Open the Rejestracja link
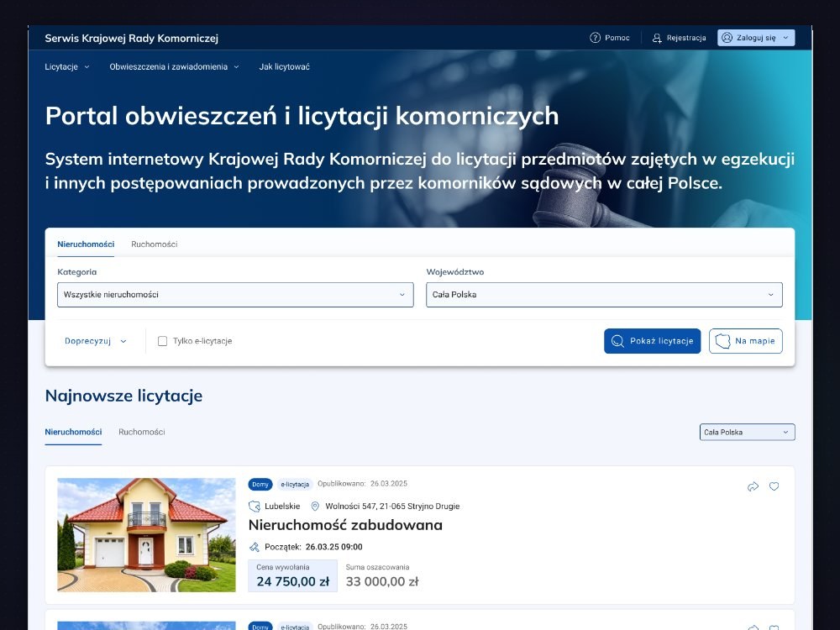 [680, 38]
